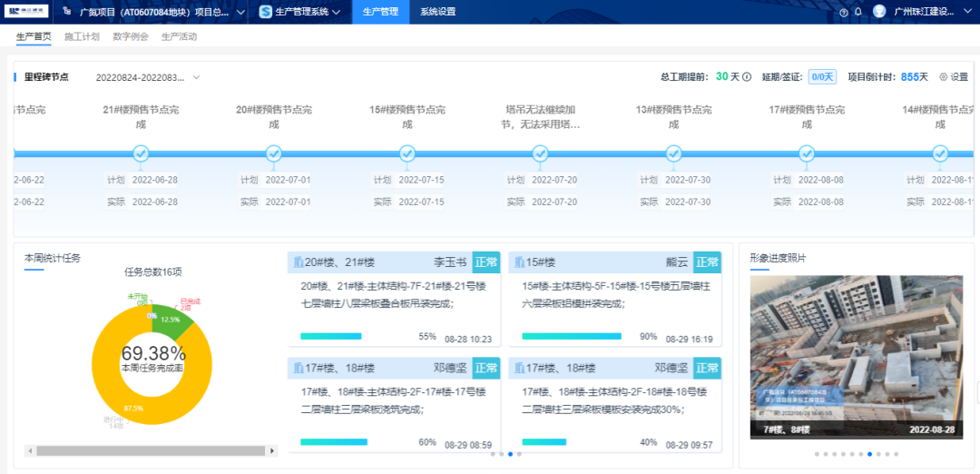The height and width of the screenshot is (474, 980).
Task: Click the 生产管理系统 app icon
Action: (266, 12)
